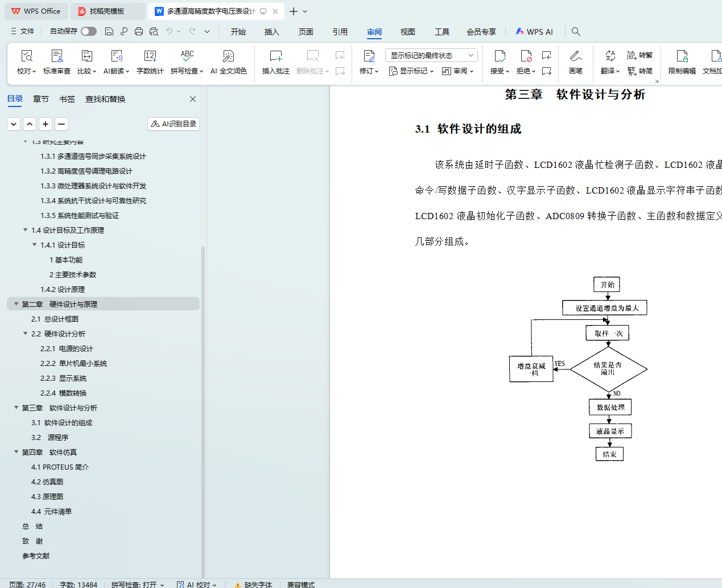The height and width of the screenshot is (588, 722).
Task: Open 字数统计 word count tool
Action: [150, 56]
